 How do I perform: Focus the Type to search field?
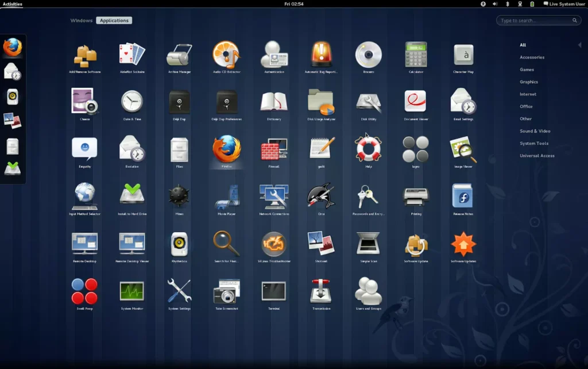(534, 21)
